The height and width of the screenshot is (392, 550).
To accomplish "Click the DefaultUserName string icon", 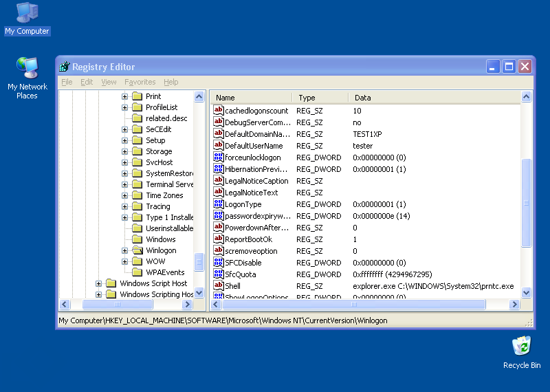I will [x=219, y=146].
